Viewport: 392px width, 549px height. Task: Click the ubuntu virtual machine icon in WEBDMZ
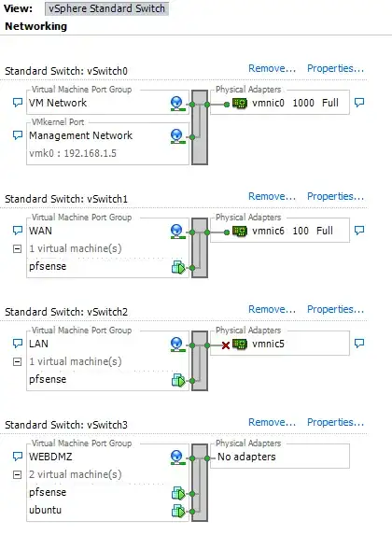[x=178, y=512]
